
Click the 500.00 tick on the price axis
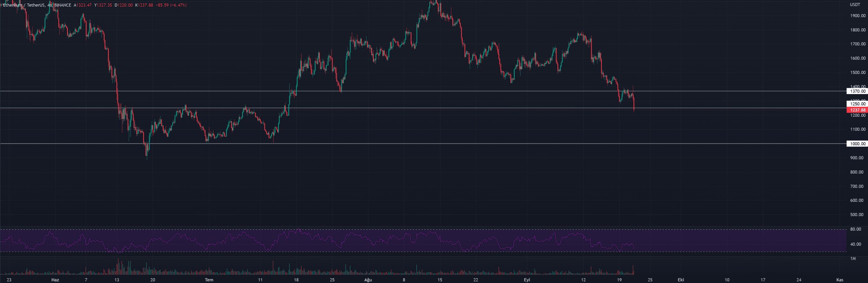[857, 215]
